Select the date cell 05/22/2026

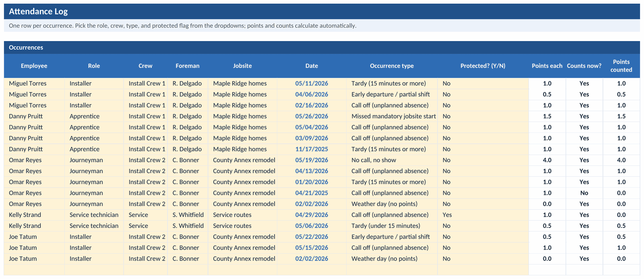312,237
